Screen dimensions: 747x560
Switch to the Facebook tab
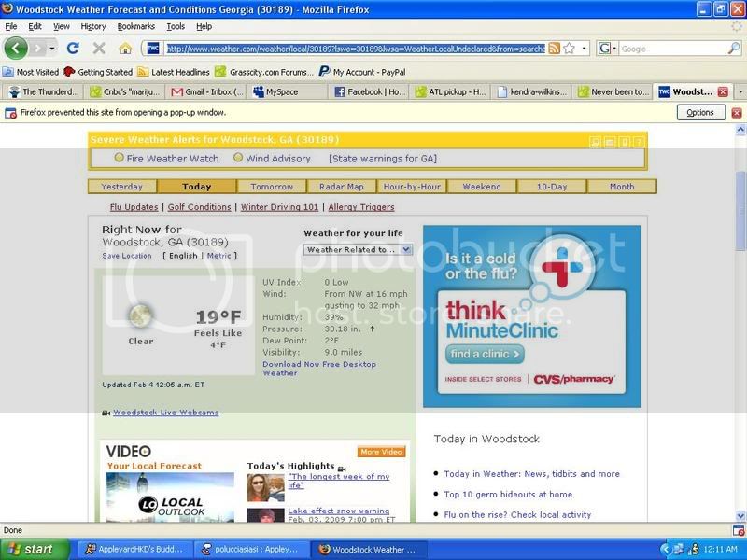point(370,91)
